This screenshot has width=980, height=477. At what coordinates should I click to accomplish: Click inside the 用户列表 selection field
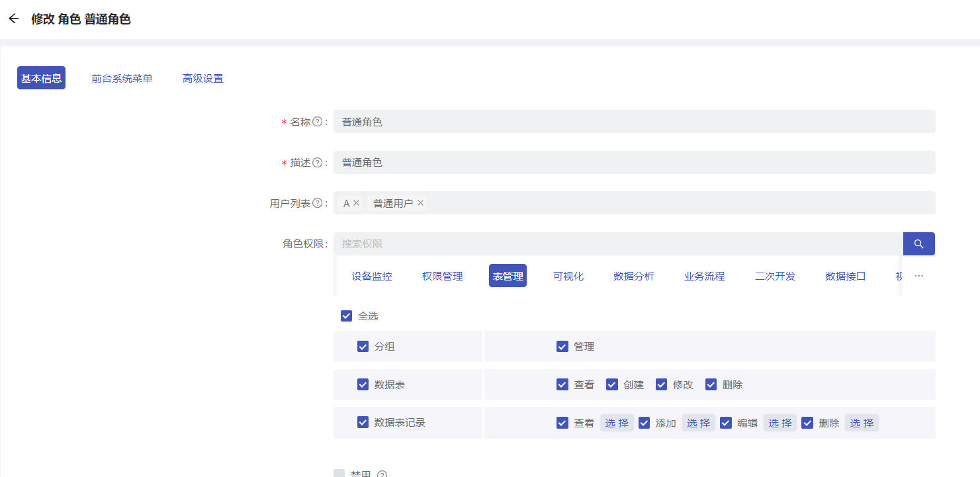tap(635, 203)
